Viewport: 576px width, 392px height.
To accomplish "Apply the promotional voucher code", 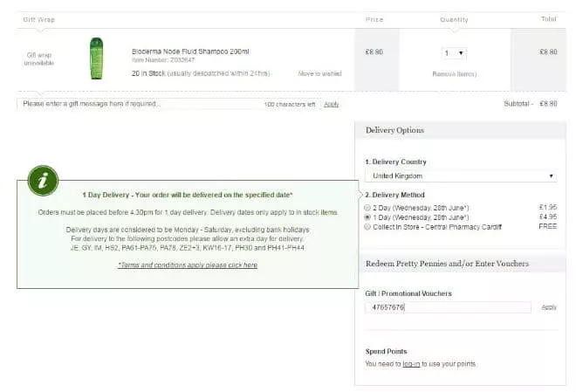I will point(548,307).
